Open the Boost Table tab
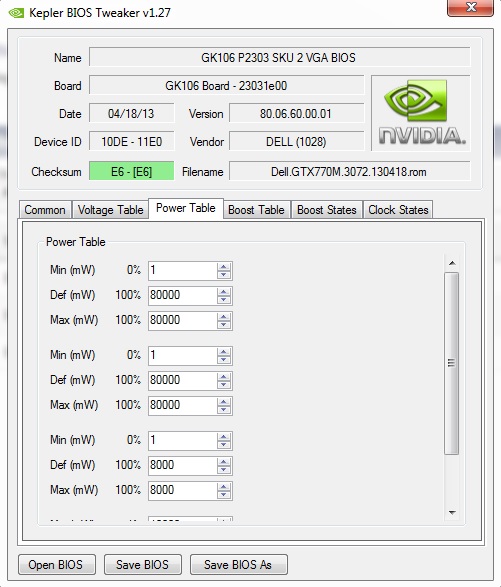This screenshot has width=501, height=587. point(256,210)
